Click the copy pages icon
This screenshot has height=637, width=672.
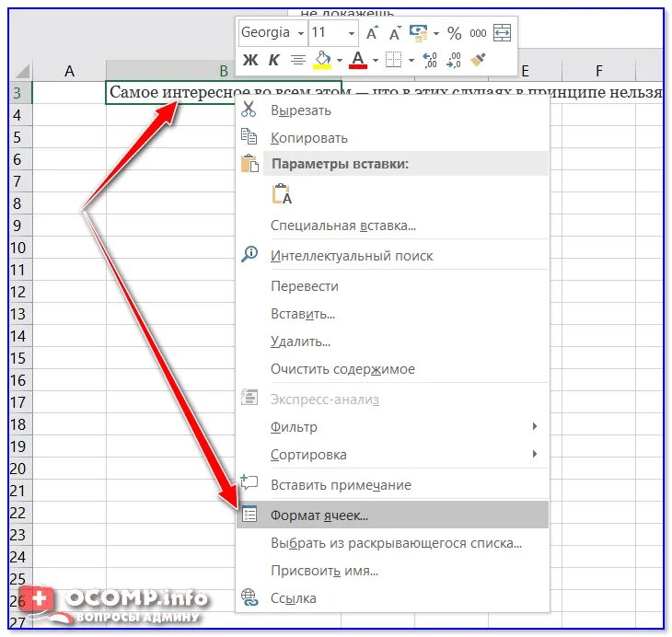249,136
